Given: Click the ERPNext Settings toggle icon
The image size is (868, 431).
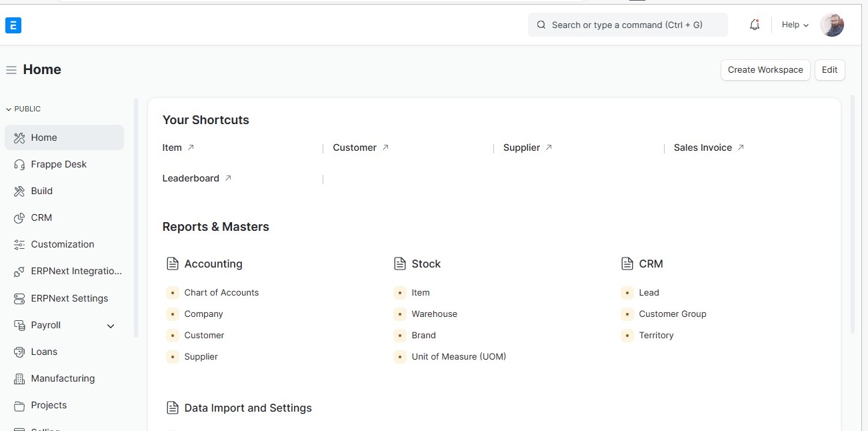Looking at the screenshot, I should [x=19, y=299].
